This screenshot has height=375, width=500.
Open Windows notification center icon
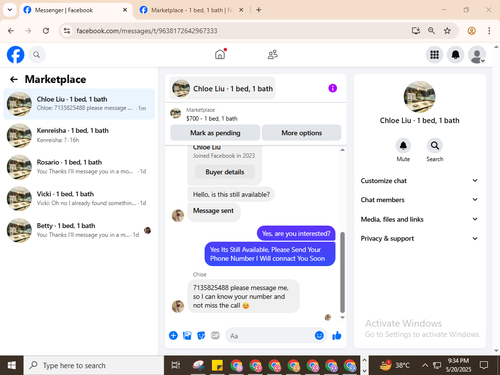click(x=484, y=365)
